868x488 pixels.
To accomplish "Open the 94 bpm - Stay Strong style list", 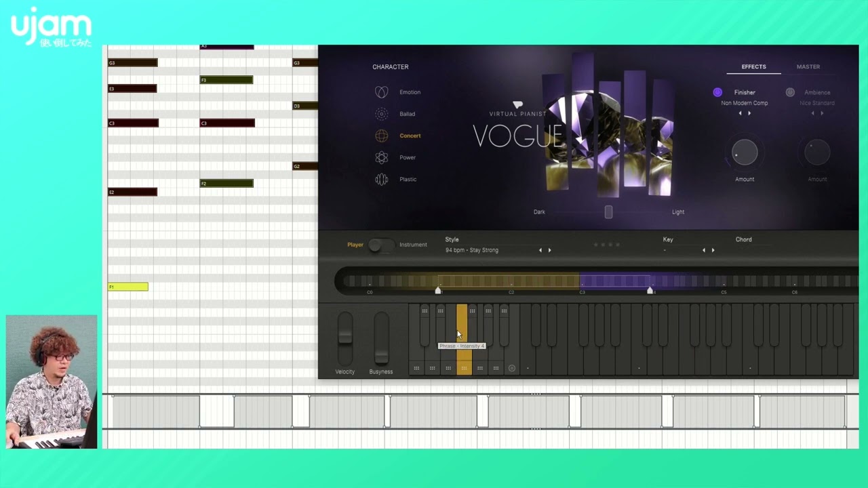I will (472, 250).
